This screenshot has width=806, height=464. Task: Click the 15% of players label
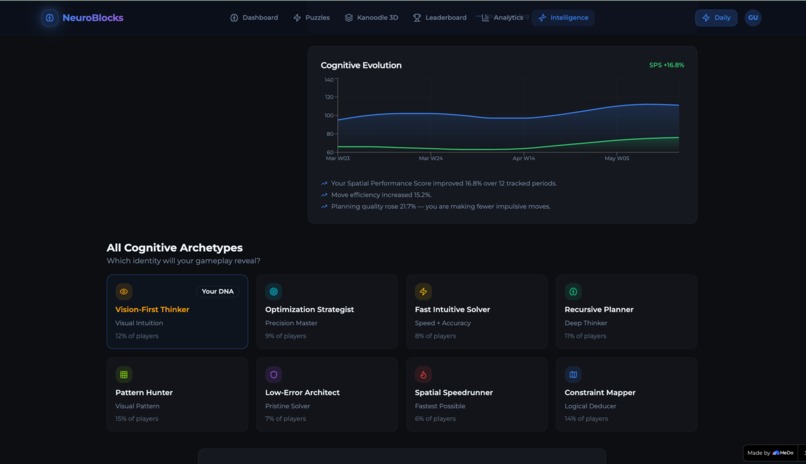[137, 419]
